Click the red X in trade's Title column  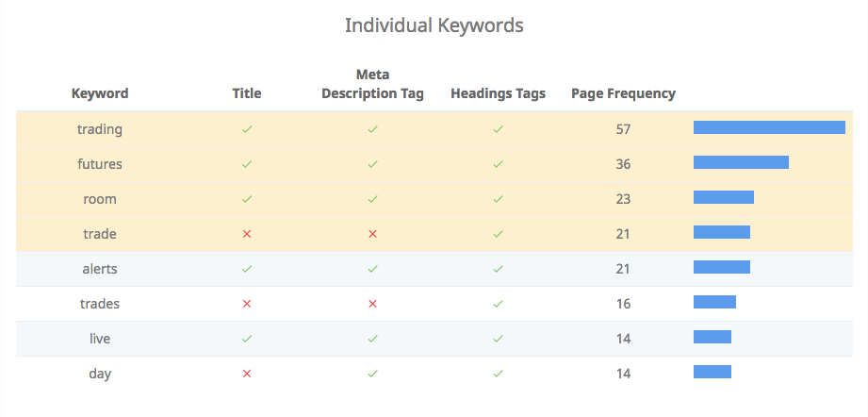247,234
